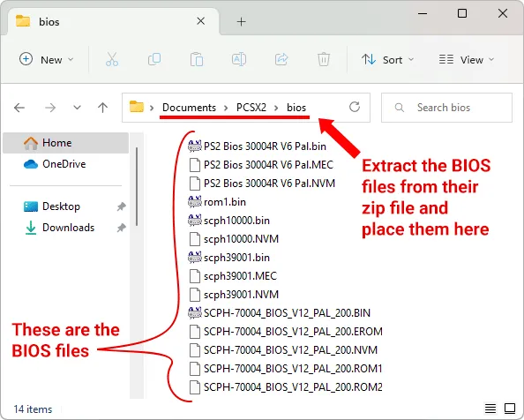The height and width of the screenshot is (420, 524).
Task: Click the Share icon in toolbar
Action: tap(281, 59)
